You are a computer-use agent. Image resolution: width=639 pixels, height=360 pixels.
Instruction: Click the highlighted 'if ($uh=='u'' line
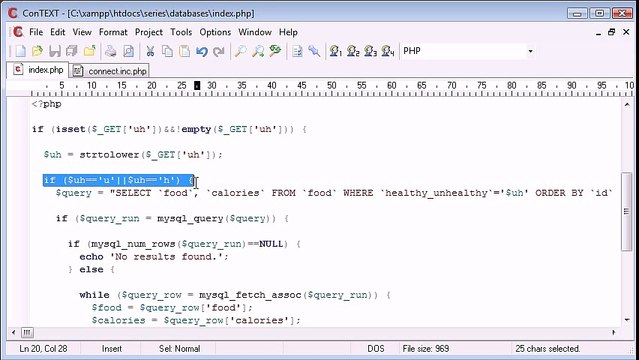click(119, 180)
